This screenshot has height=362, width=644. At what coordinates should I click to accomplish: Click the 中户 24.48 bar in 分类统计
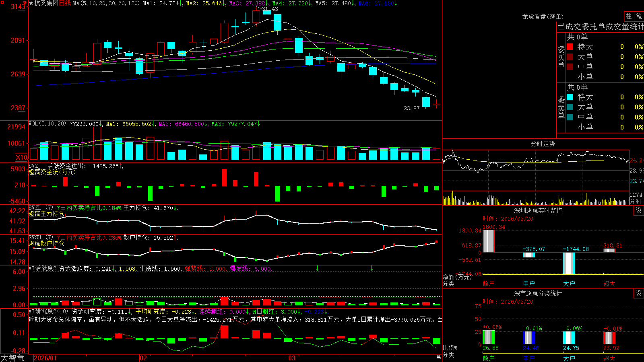click(x=529, y=338)
